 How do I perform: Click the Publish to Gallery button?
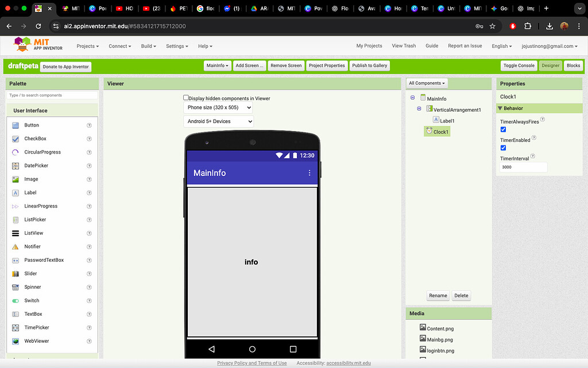(x=369, y=66)
